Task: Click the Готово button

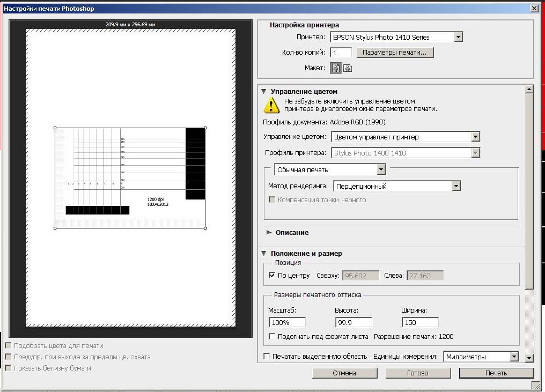Action: coord(418,373)
